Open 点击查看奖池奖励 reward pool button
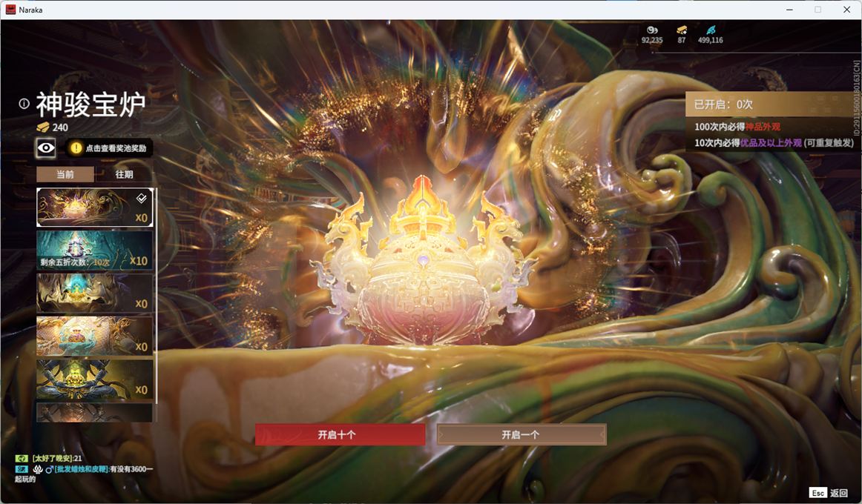Screen dimensions: 862x504 click(x=108, y=147)
